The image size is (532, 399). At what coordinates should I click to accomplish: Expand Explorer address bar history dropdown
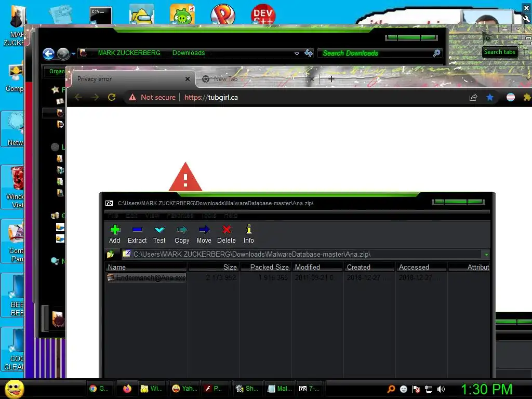coord(297,54)
